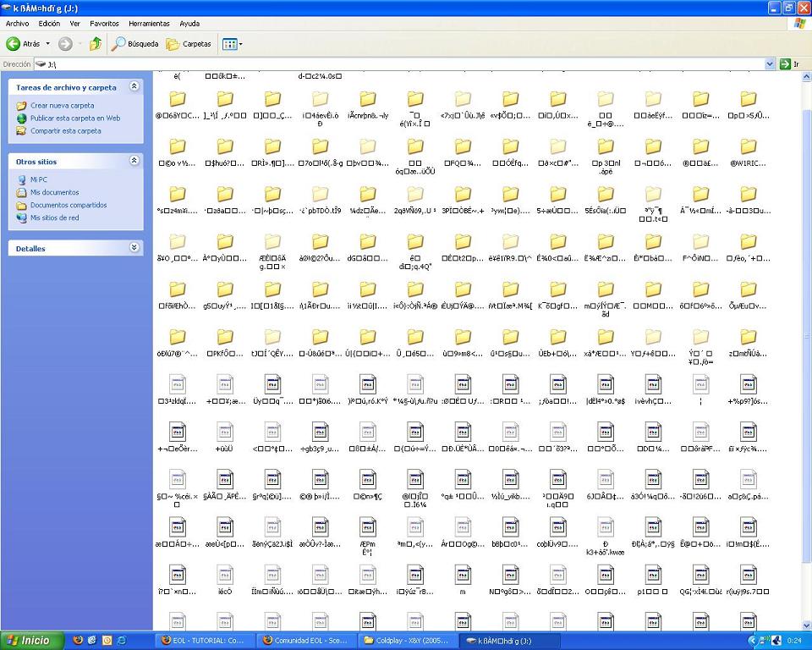Open the Favoritos menu
This screenshot has height=650, width=812.
point(104,24)
